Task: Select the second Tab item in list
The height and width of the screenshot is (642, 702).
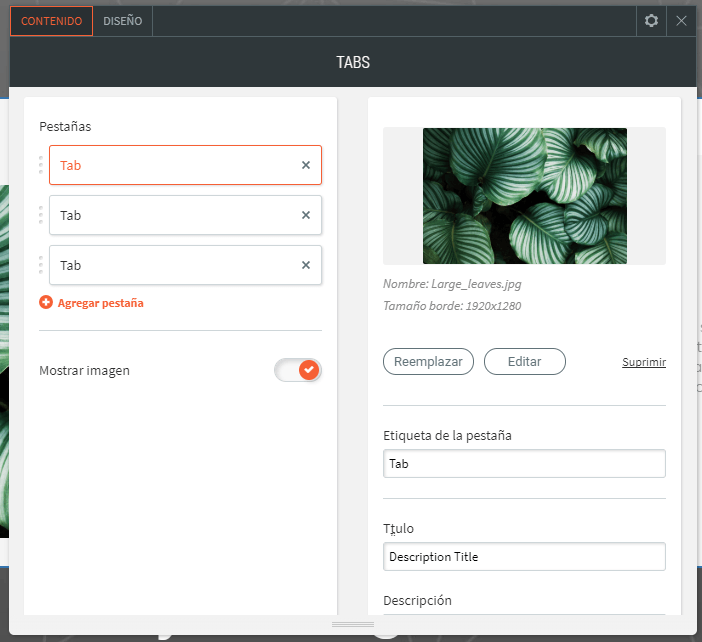Action: coord(185,215)
